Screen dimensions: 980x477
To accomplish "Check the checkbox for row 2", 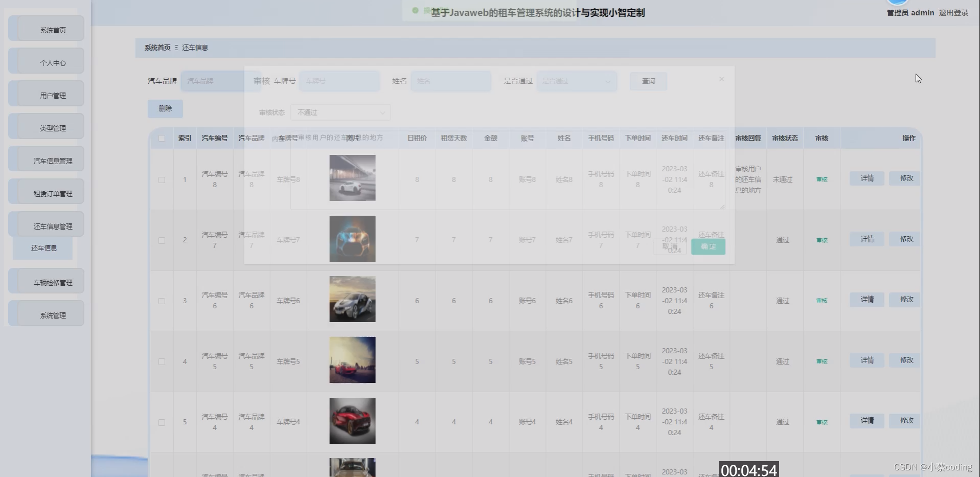I will (162, 240).
